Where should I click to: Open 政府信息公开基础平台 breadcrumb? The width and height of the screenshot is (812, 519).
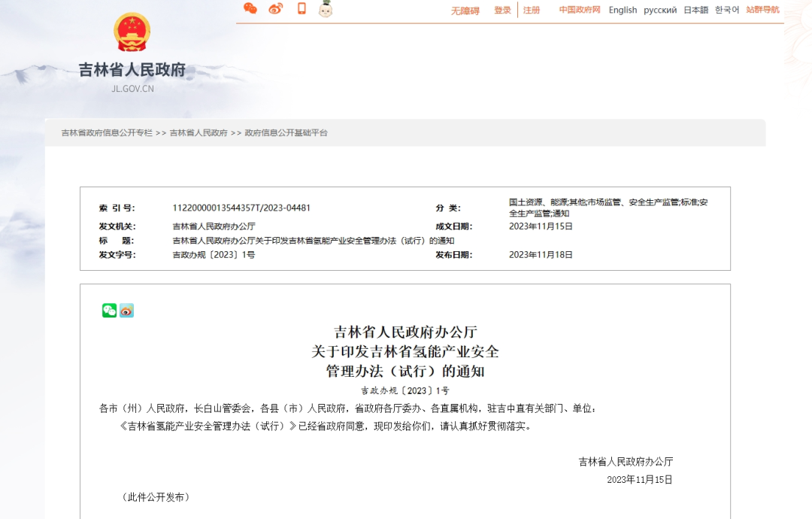286,133
